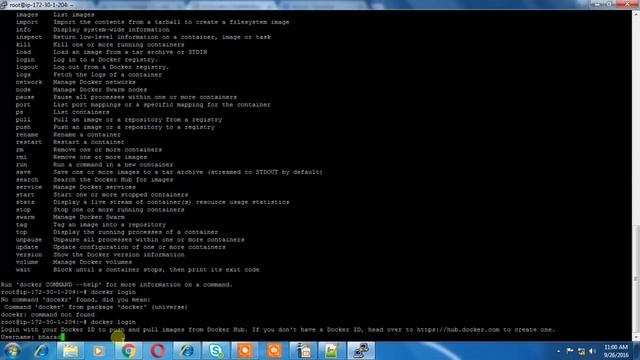Image resolution: width=640 pixels, height=360 pixels.
Task: Open the PuTTY system menu icon in title bar
Action: pos(4,4)
